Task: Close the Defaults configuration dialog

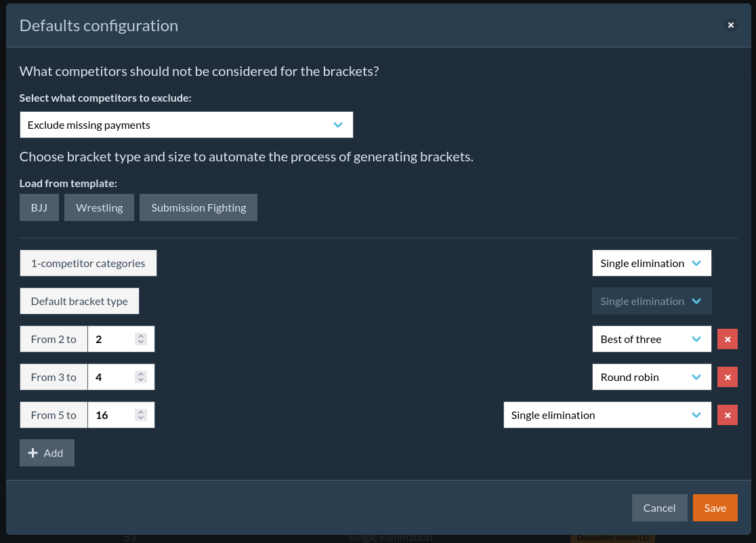Action: (x=730, y=25)
